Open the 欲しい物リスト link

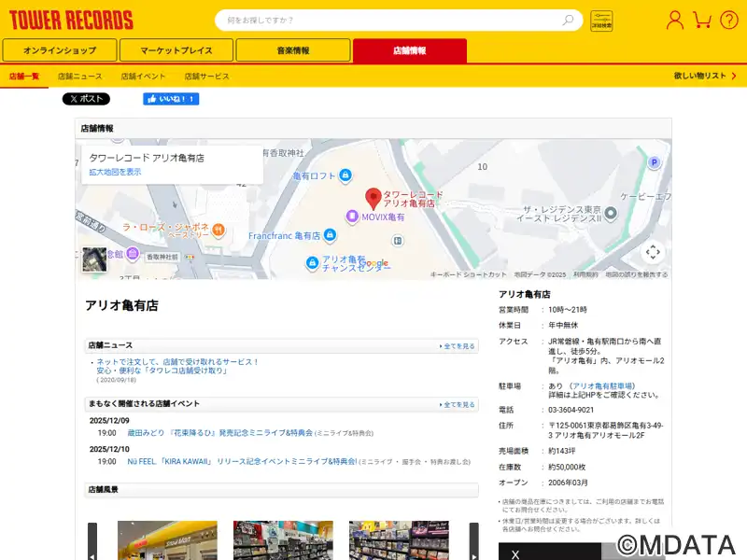coord(705,76)
